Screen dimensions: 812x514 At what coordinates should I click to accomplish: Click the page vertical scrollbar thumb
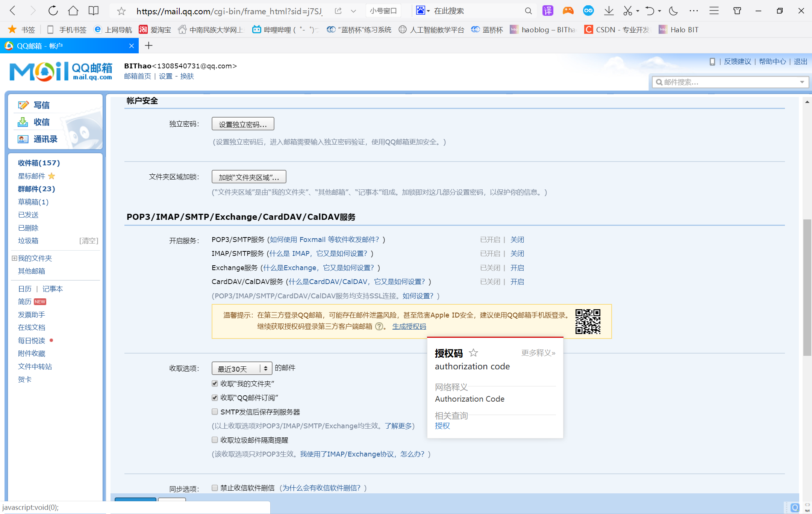tap(807, 287)
